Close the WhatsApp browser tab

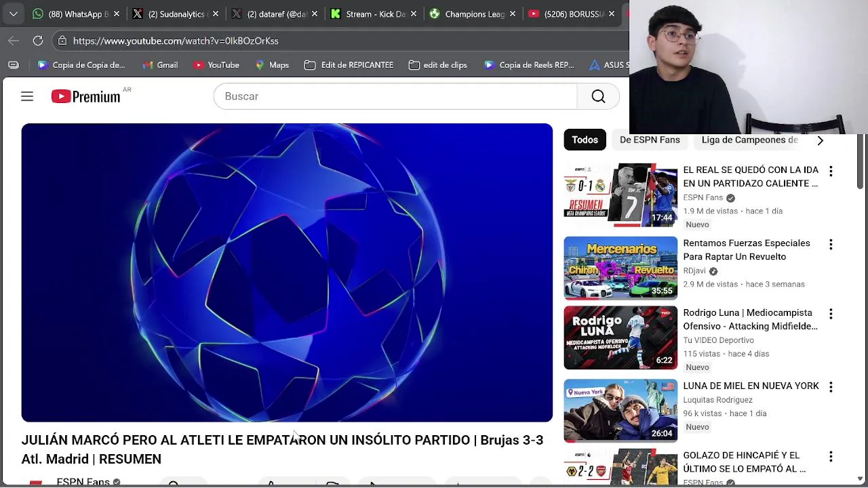117,14
